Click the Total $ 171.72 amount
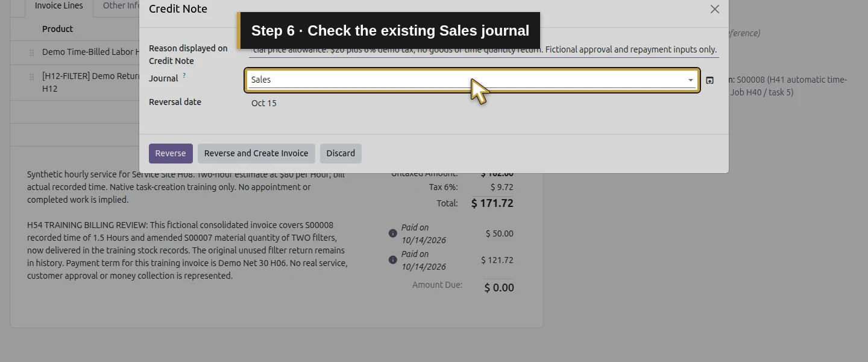868x362 pixels. (x=492, y=203)
